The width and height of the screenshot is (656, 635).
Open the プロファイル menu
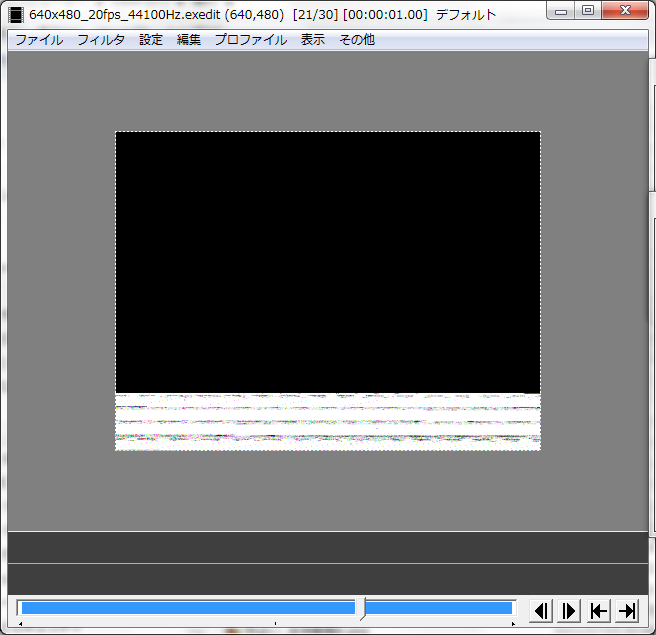251,40
